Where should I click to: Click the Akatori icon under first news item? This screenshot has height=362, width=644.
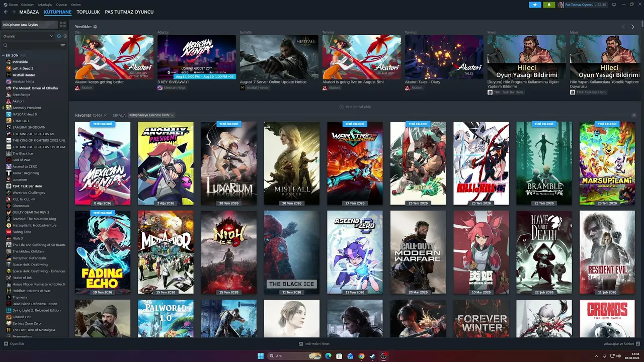77,87
